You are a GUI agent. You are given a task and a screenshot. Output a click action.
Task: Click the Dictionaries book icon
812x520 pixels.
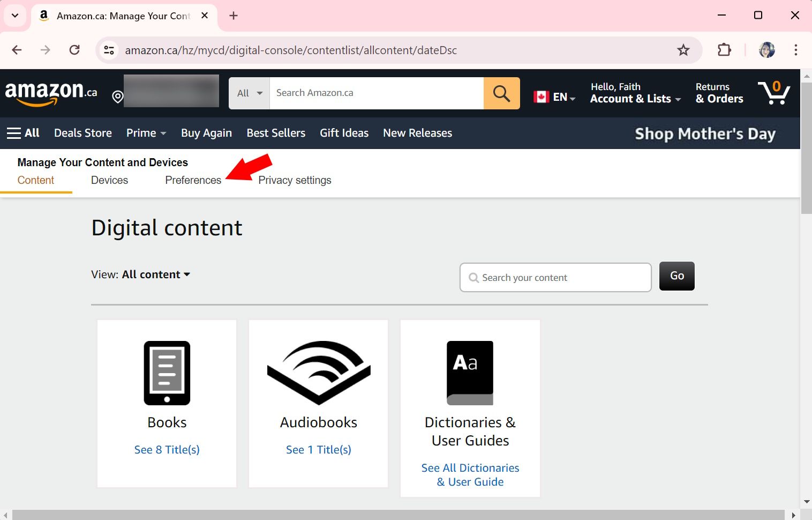coord(469,373)
